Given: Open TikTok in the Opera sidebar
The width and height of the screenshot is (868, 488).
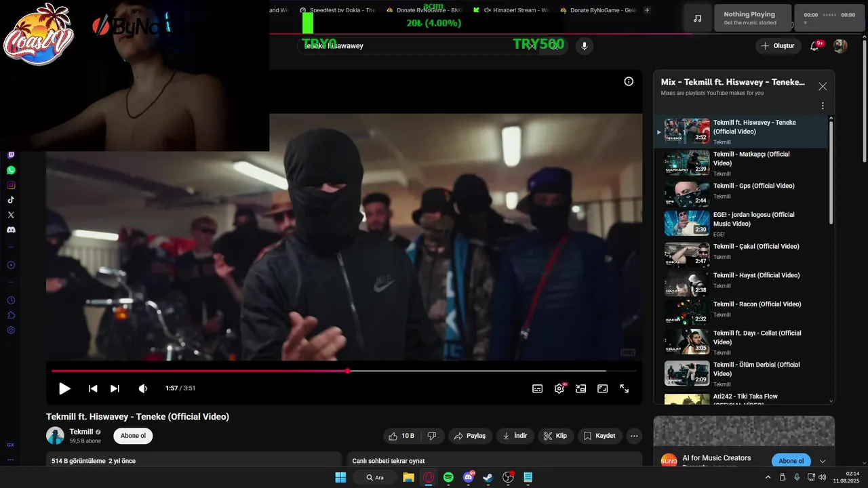Looking at the screenshot, I should pos(11,200).
